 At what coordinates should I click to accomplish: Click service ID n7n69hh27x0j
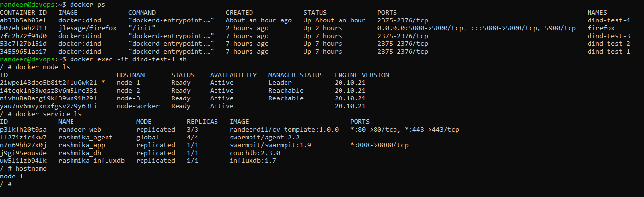click(x=23, y=145)
